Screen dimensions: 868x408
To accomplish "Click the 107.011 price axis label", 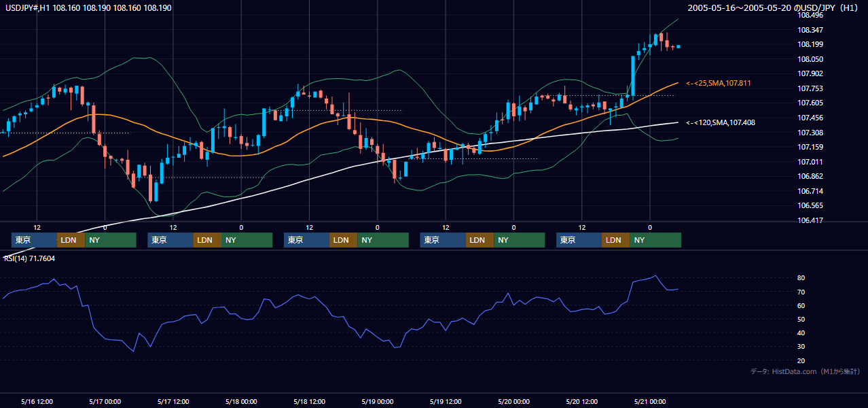I will coord(811,162).
